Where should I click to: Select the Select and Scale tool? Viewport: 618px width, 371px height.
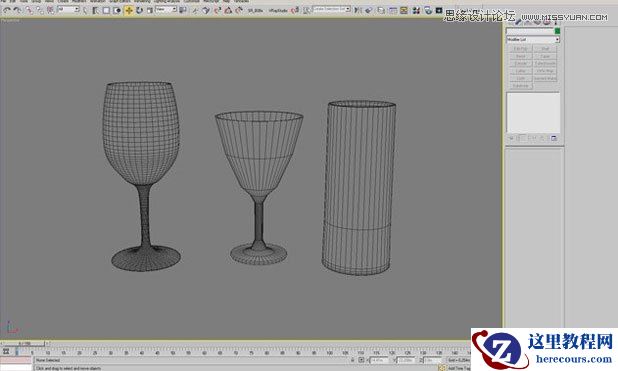150,10
